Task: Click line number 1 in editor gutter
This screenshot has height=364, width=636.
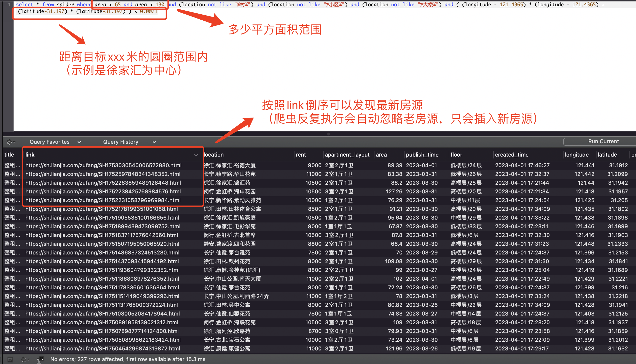Action: [9, 4]
